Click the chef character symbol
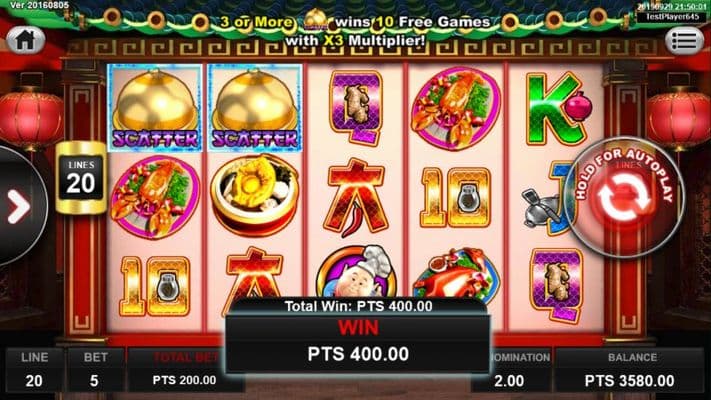Image resolution: width=711 pixels, height=400 pixels. 357,271
